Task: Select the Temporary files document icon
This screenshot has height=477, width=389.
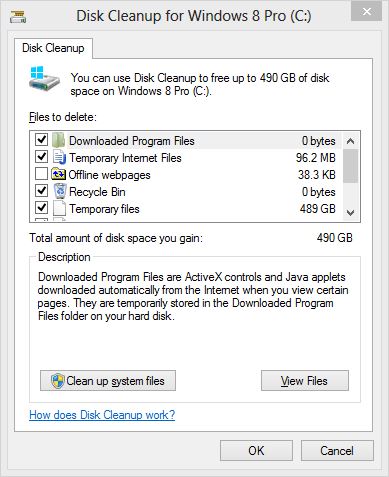Action: (x=59, y=208)
